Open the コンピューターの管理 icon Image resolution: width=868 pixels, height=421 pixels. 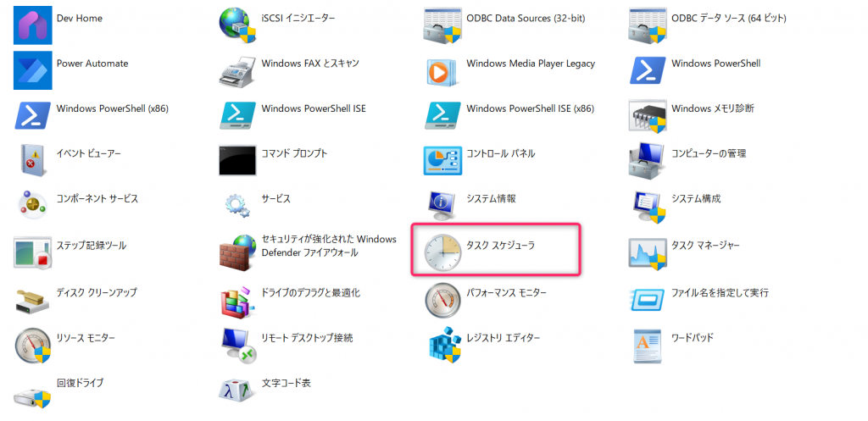(x=648, y=161)
